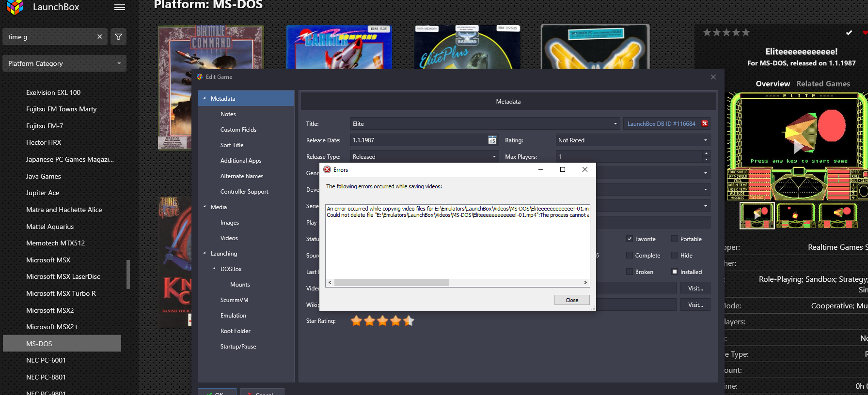Toggle the Portable checkbox
The width and height of the screenshot is (868, 395).
(x=674, y=239)
